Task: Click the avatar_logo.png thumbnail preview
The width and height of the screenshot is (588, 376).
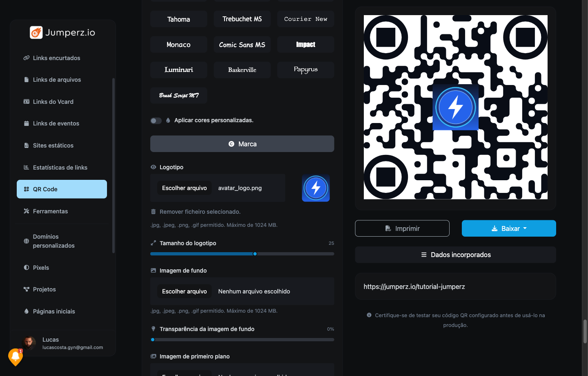Action: (316, 188)
